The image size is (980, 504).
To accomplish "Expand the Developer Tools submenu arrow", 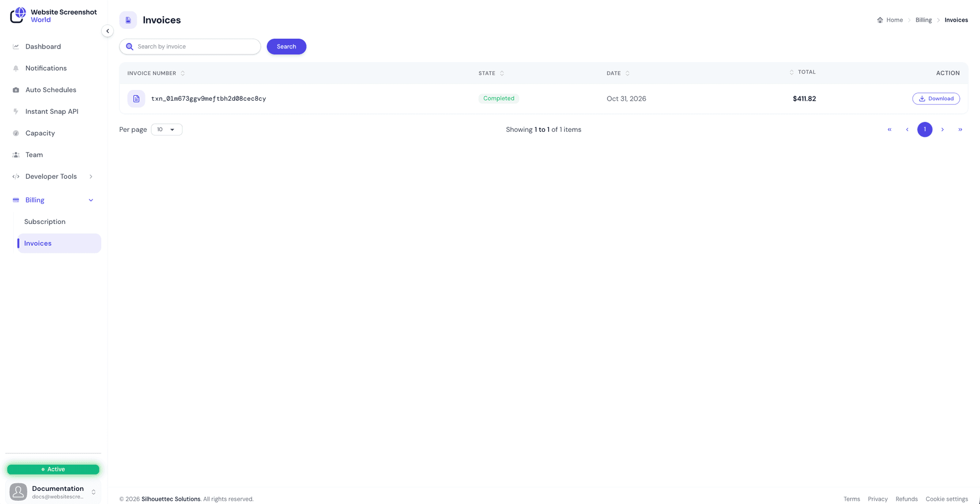I will [91, 177].
